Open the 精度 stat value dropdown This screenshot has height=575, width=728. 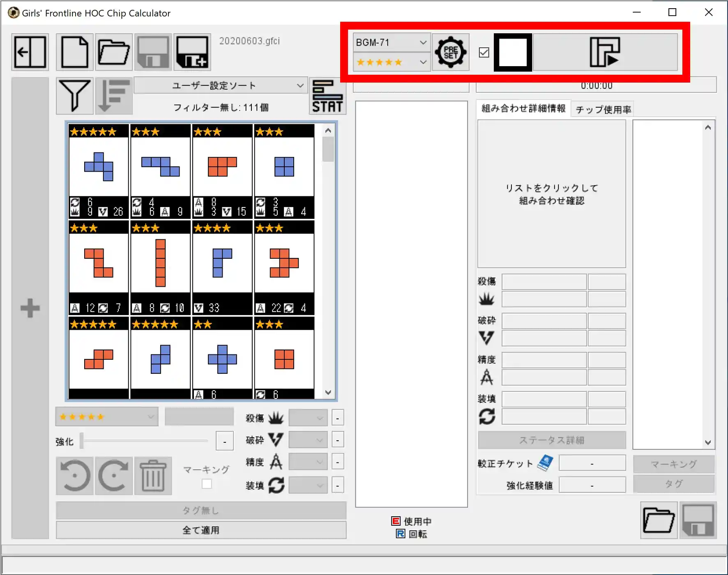(308, 462)
